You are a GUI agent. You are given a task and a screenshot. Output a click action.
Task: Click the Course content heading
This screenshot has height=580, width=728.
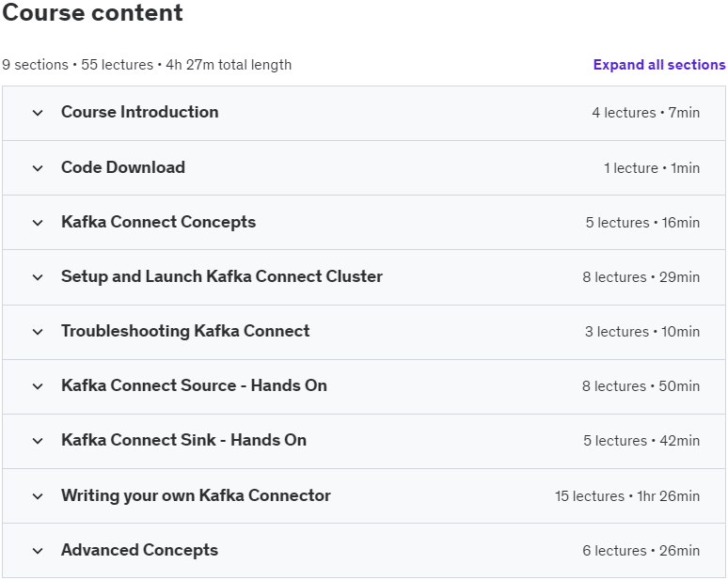point(92,12)
